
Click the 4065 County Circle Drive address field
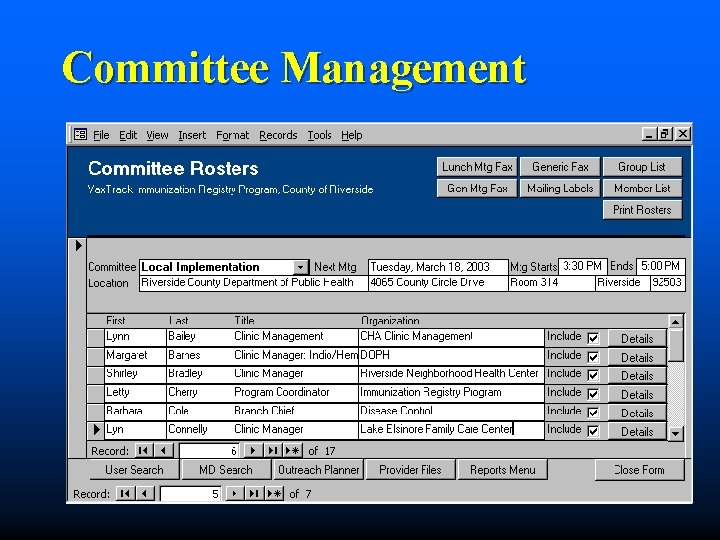click(438, 283)
